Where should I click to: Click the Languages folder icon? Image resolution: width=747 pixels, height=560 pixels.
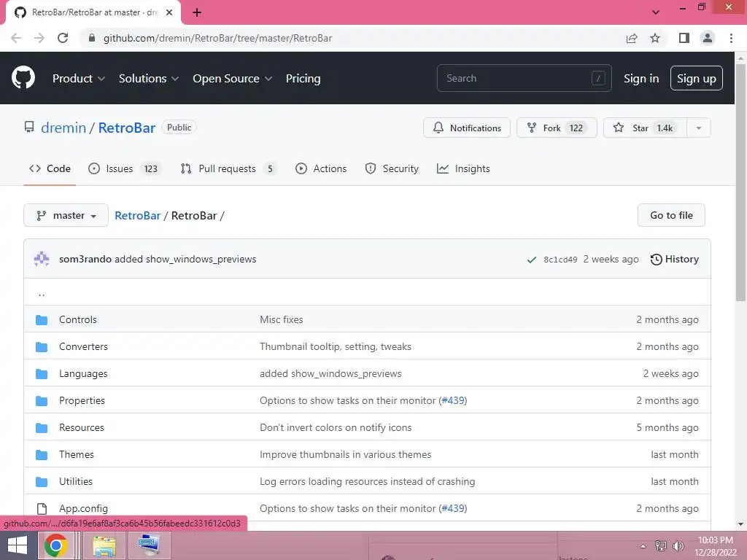42,374
